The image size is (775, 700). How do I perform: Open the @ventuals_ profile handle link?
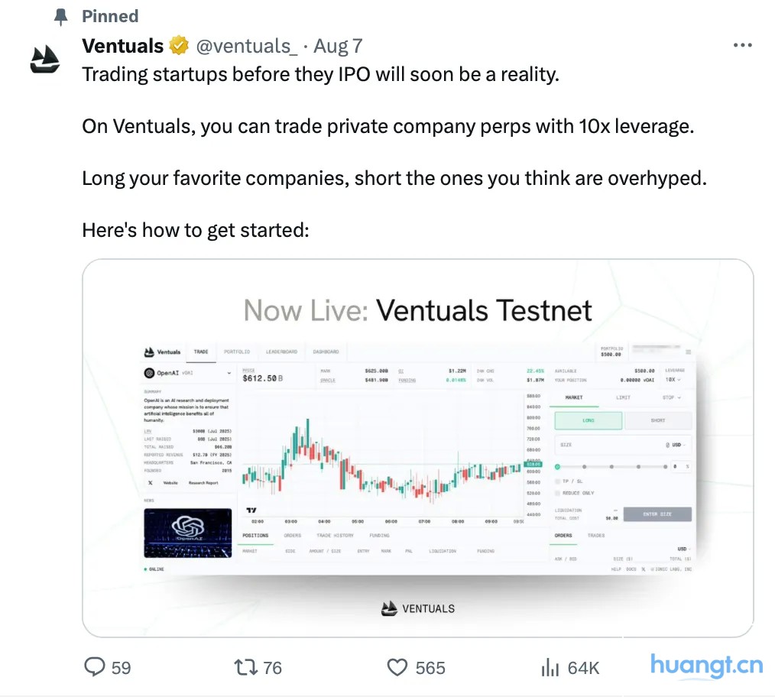coord(246,46)
